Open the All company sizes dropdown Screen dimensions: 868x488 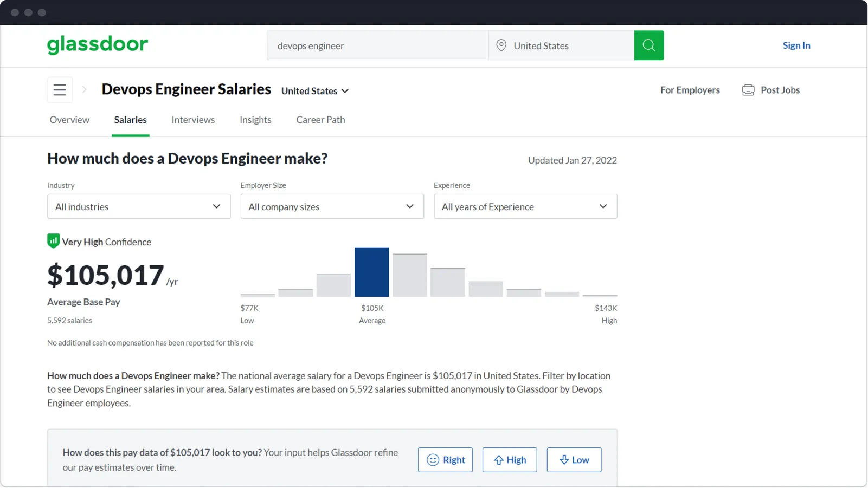(x=332, y=206)
